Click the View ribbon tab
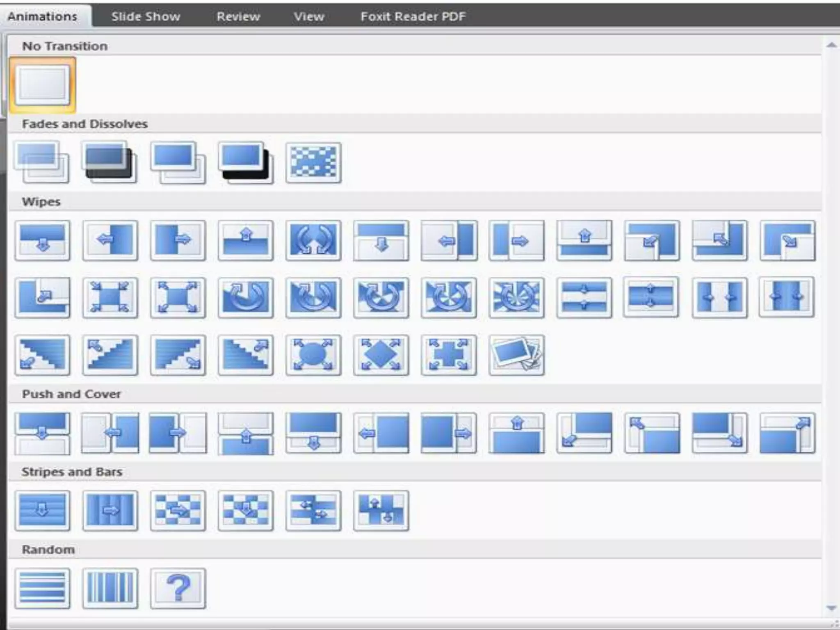840x630 pixels. click(308, 16)
